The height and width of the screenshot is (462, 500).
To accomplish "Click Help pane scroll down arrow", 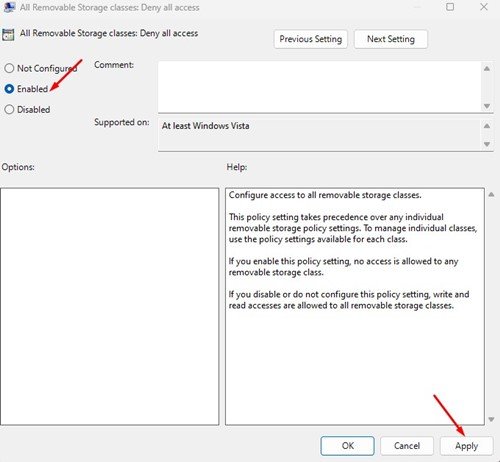I will click(x=491, y=419).
